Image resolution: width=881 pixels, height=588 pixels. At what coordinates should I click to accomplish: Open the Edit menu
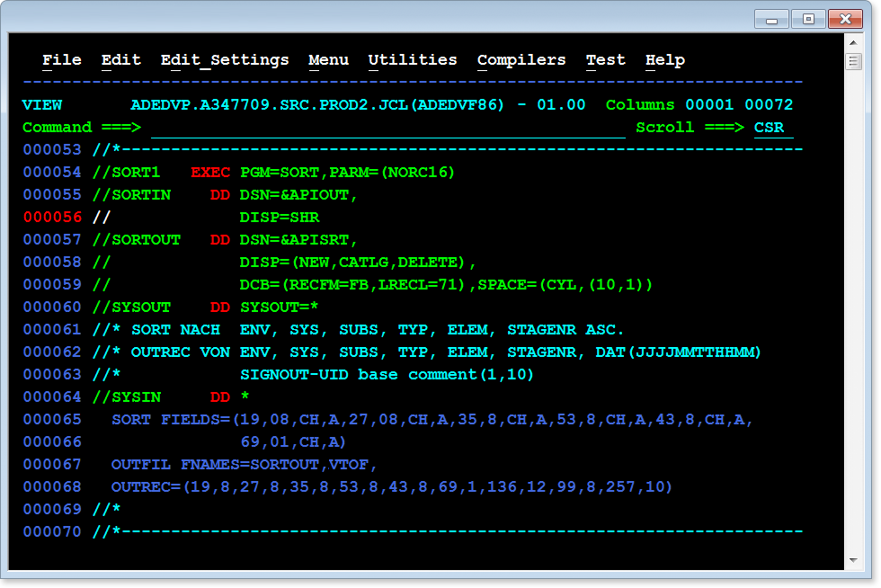pos(120,60)
